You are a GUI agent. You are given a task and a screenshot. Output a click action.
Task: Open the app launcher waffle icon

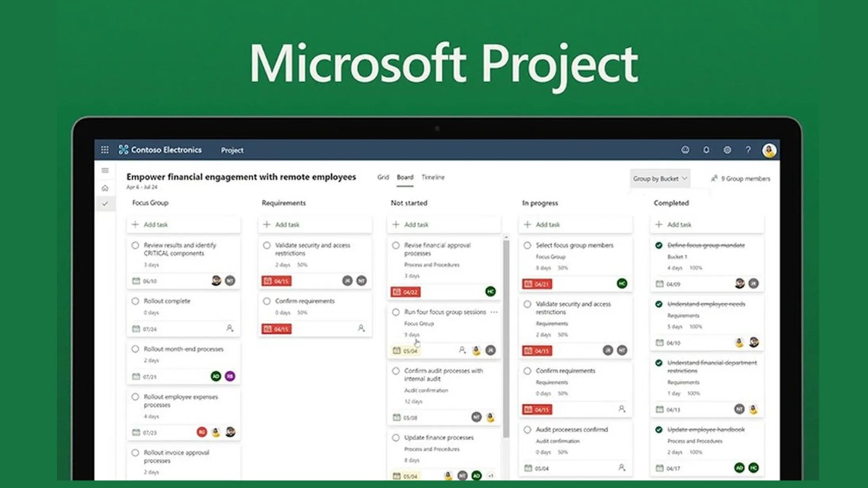tap(105, 150)
